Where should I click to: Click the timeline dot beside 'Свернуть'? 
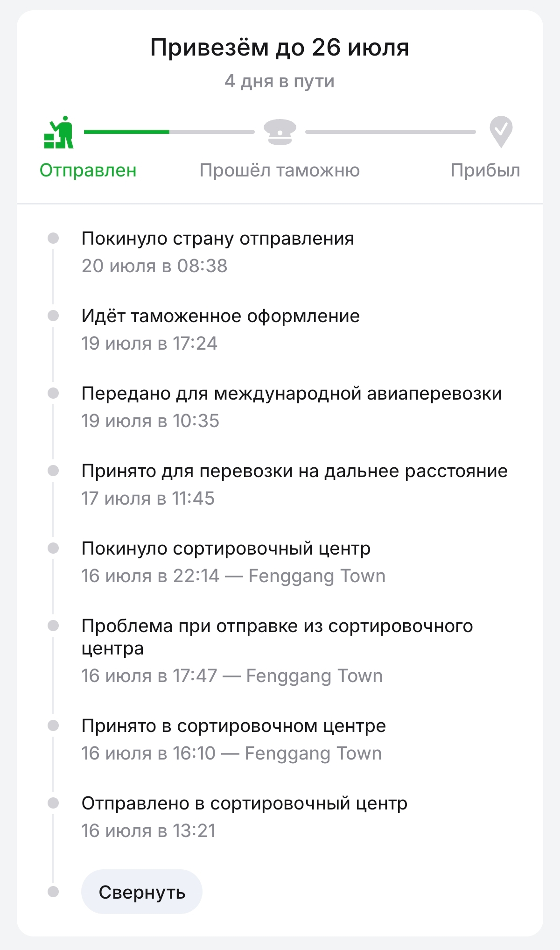(x=53, y=892)
